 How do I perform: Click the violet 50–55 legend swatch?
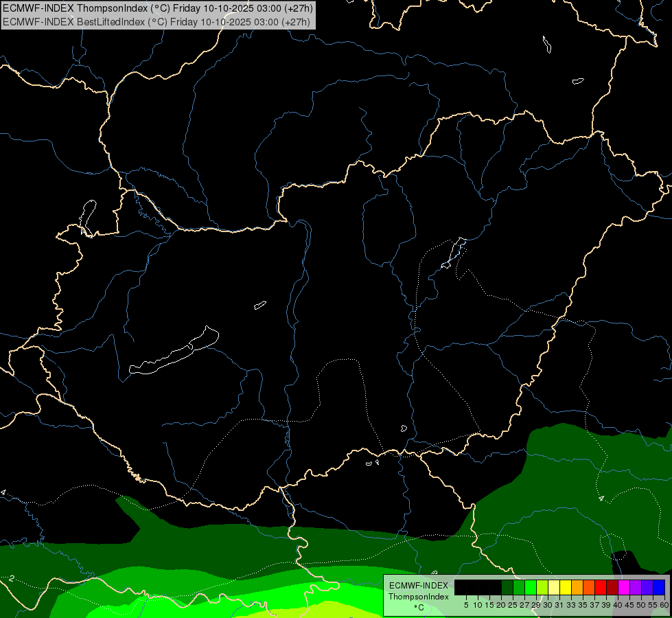[x=647, y=588]
